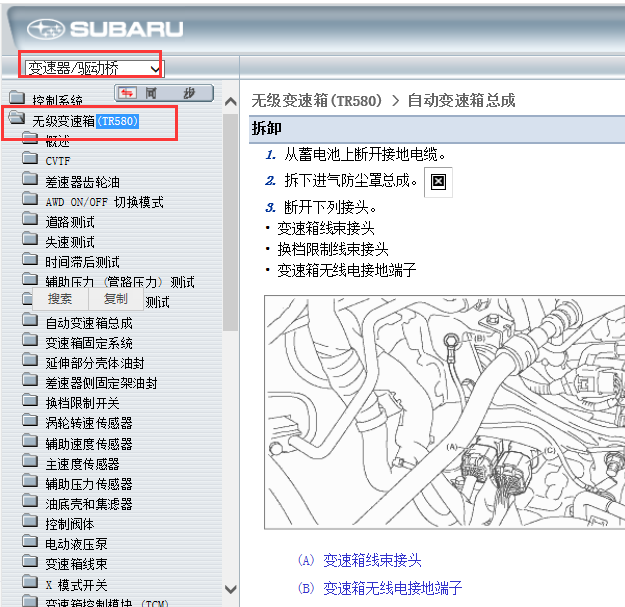
Task: Click the engine bay connector diagram
Action: [x=444, y=412]
